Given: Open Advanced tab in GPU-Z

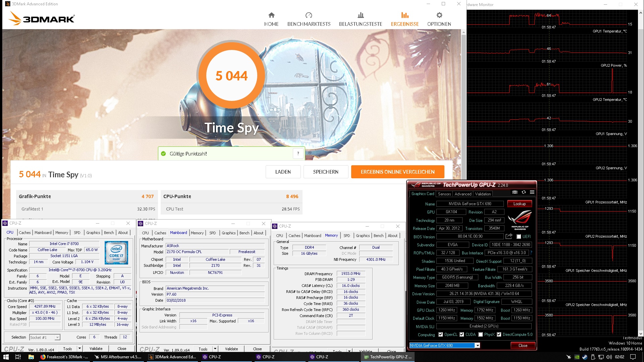Looking at the screenshot, I should (463, 194).
